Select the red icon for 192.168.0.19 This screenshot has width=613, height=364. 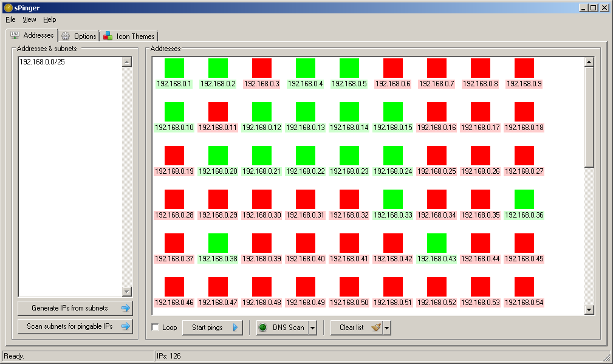[x=174, y=156]
